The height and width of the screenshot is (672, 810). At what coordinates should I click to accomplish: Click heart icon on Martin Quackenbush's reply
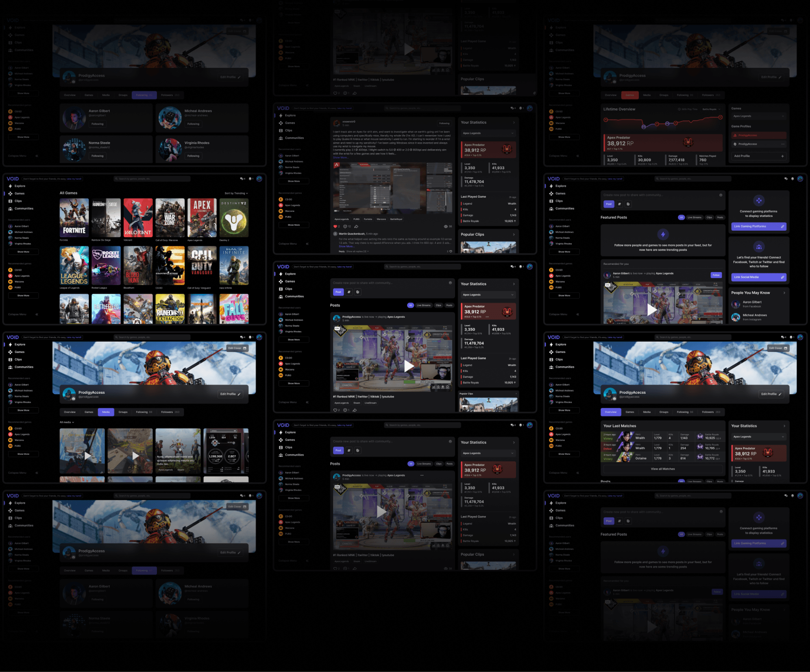tap(451, 251)
